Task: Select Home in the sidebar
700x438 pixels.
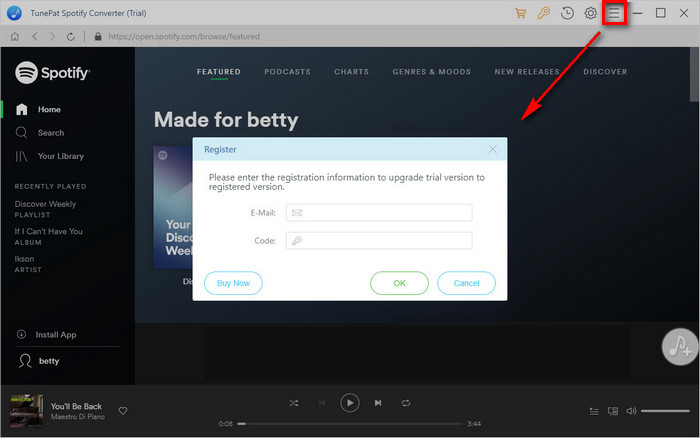Action: (x=49, y=109)
